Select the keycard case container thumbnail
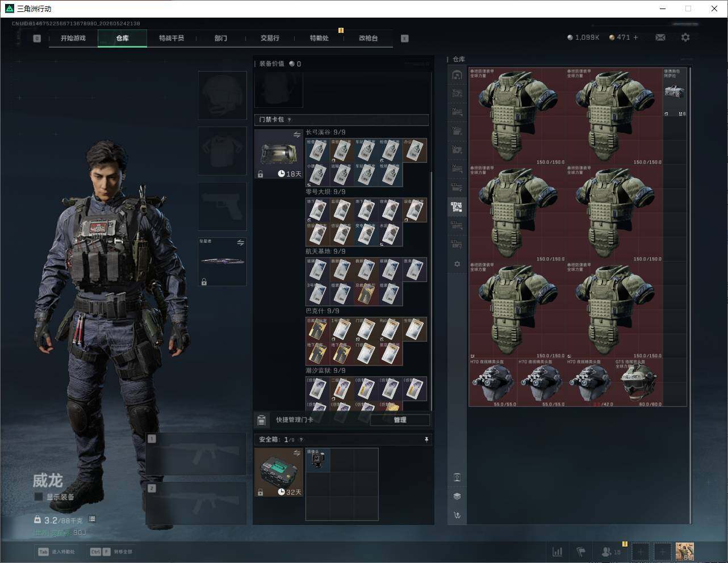The height and width of the screenshot is (563, 728). point(279,154)
